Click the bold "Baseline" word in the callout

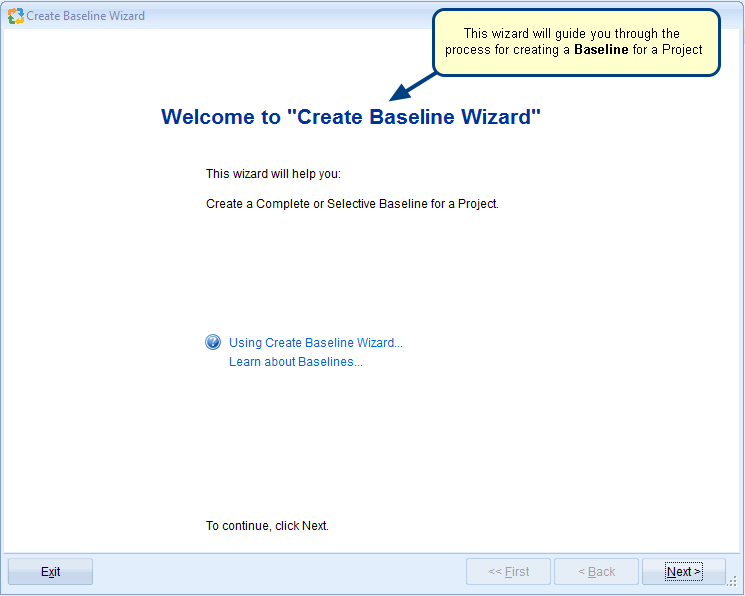601,50
